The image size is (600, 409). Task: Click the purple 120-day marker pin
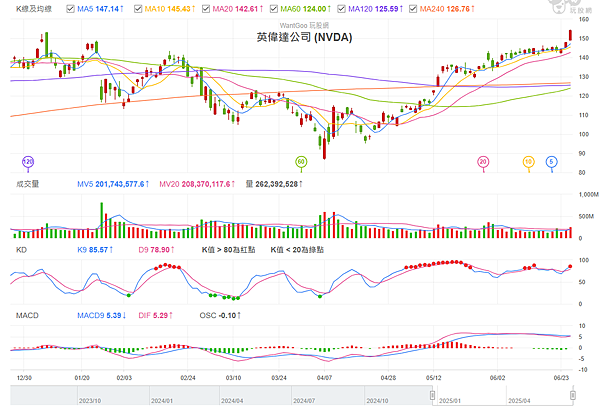pos(28,162)
